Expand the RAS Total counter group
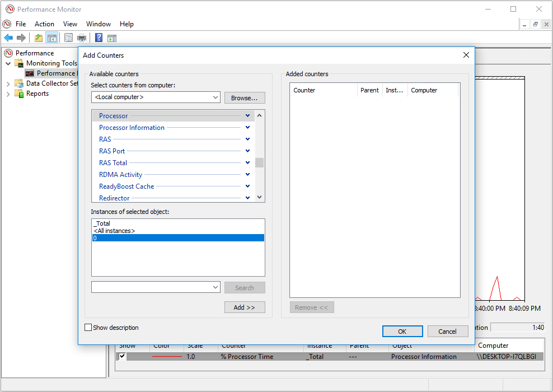Viewport: 553px width, 392px height. click(247, 162)
